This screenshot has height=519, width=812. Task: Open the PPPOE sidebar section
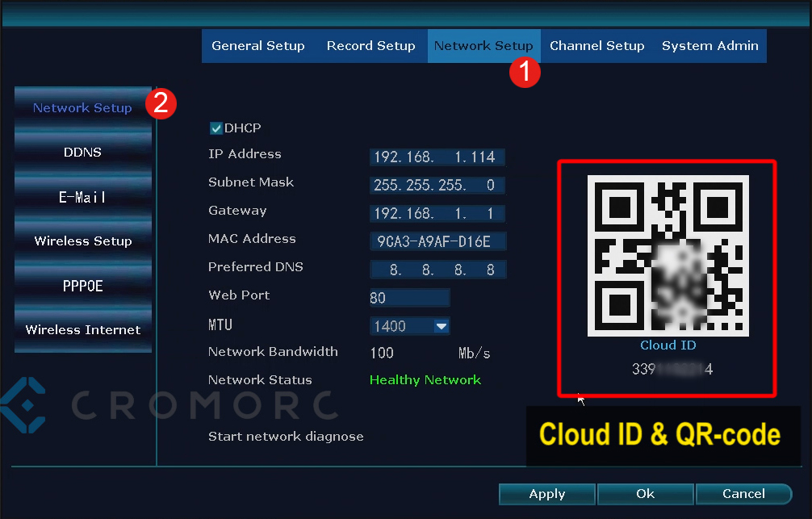point(83,286)
